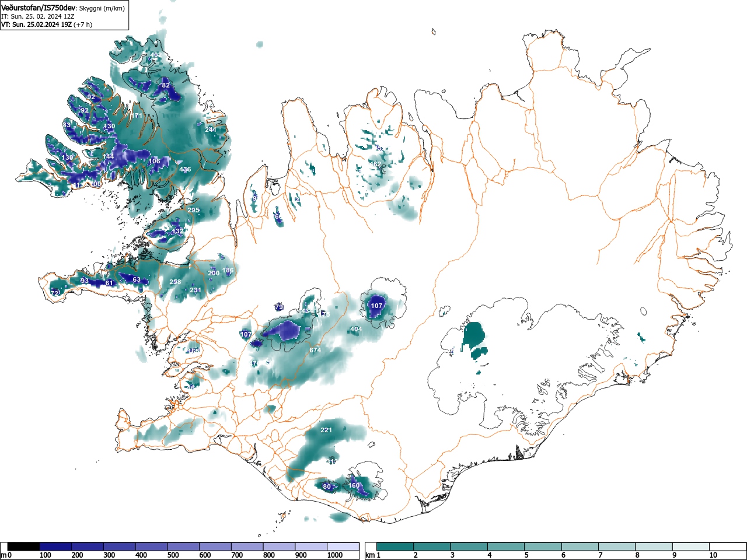Pick the 500–600 m purple legend segment
747x560 pixels.
pyautogui.click(x=183, y=547)
